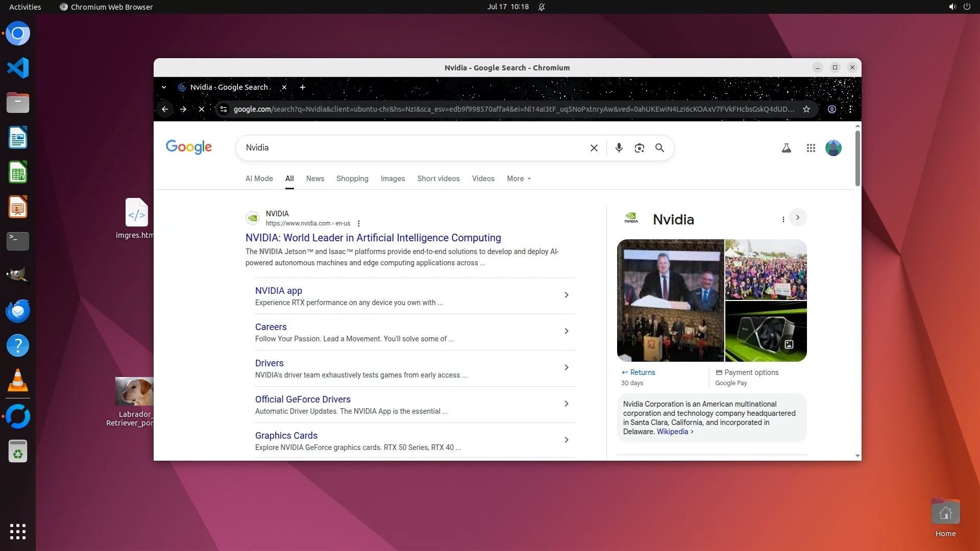
Task: Open Google Lens image search
Action: click(x=639, y=148)
